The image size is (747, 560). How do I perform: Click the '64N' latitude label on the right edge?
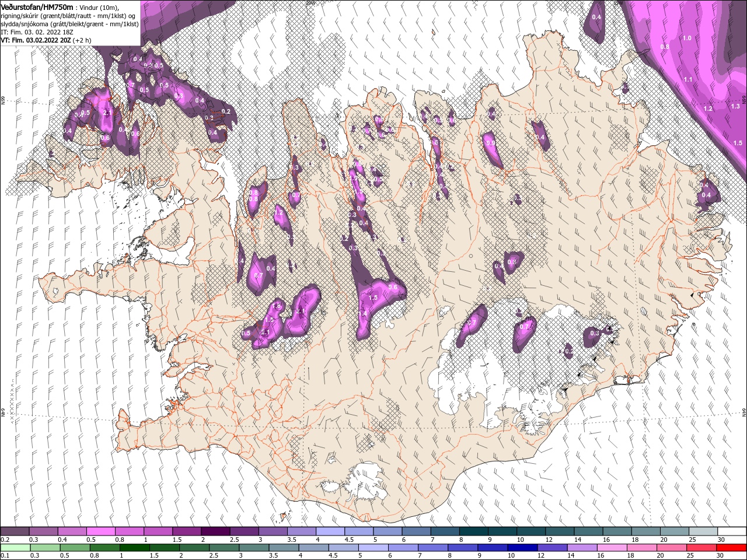(x=743, y=412)
